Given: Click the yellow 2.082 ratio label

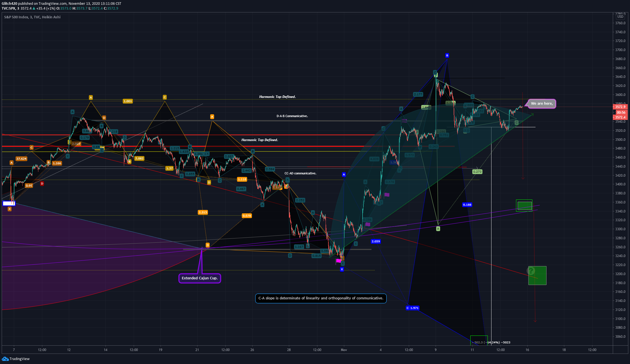Looking at the screenshot, I should coord(139,159).
